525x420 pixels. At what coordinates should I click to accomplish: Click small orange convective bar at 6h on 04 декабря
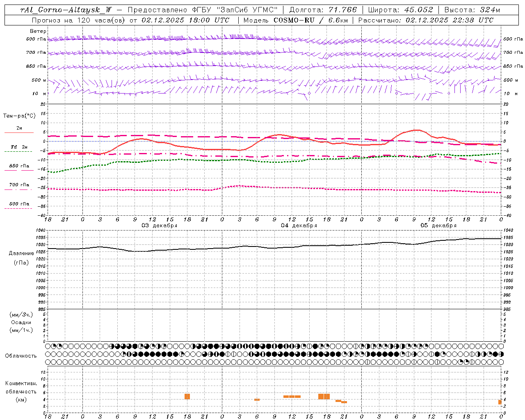257,399
